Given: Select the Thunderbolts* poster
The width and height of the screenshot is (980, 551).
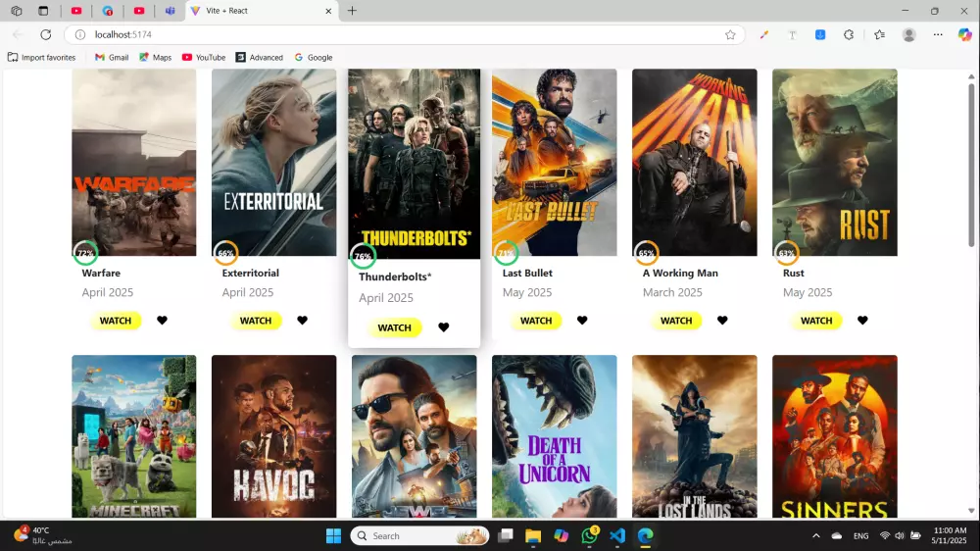Looking at the screenshot, I should [x=415, y=164].
